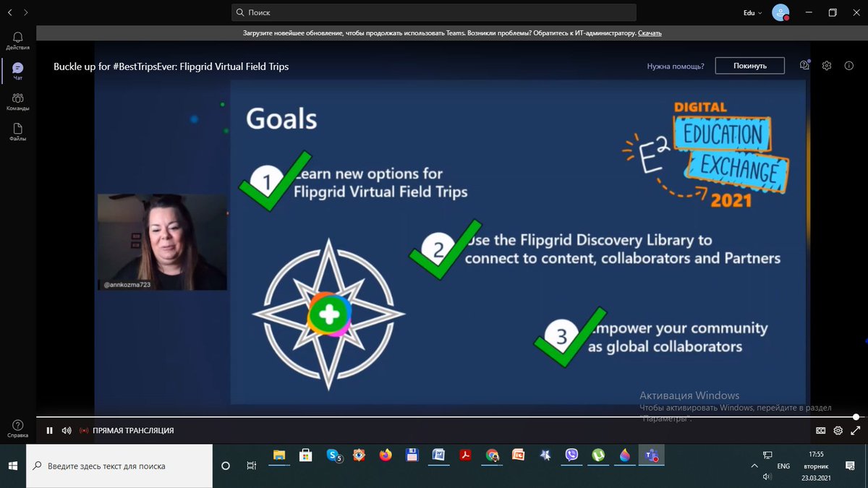The width and height of the screenshot is (868, 488).
Task: Switch the ENG input language
Action: 783,466
